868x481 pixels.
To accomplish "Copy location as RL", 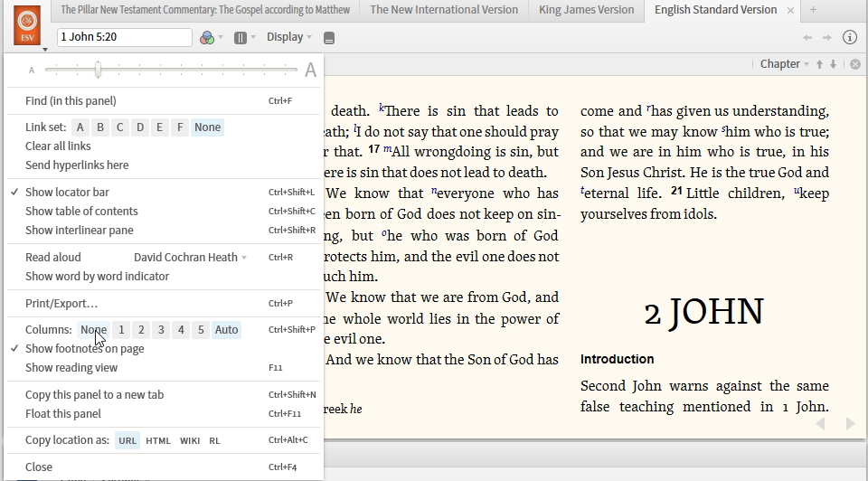I will pos(215,440).
